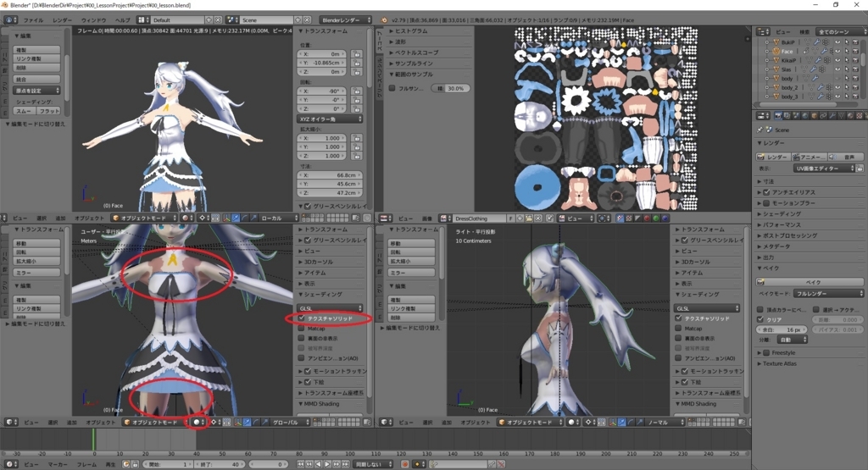
Task: Click the ベイク bake button
Action: pos(810,282)
